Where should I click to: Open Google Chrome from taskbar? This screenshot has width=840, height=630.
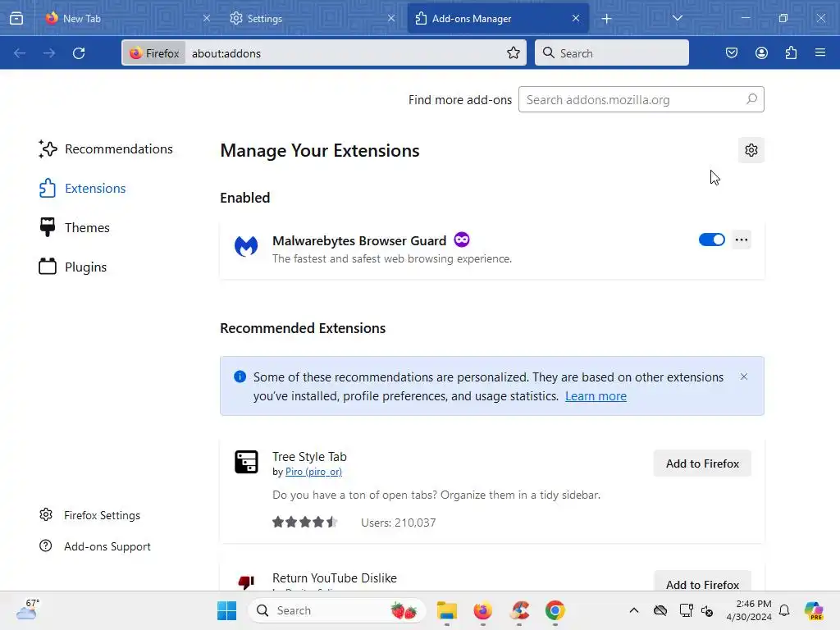[x=555, y=610]
